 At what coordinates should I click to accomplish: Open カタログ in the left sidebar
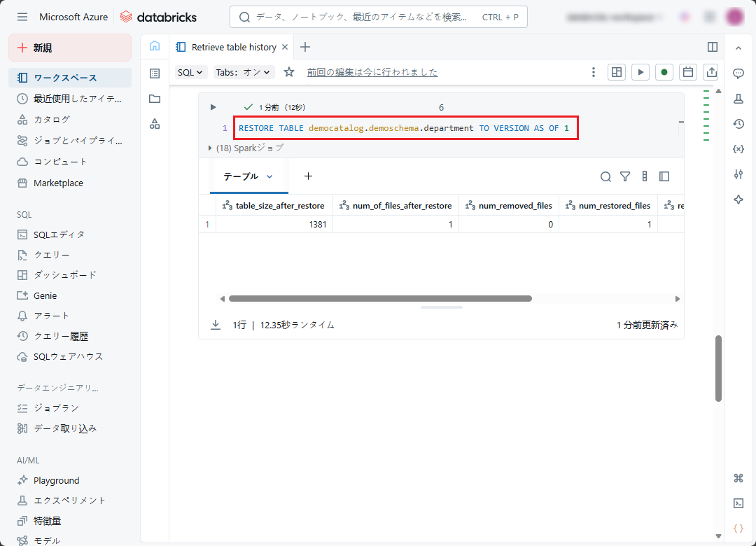pos(52,119)
